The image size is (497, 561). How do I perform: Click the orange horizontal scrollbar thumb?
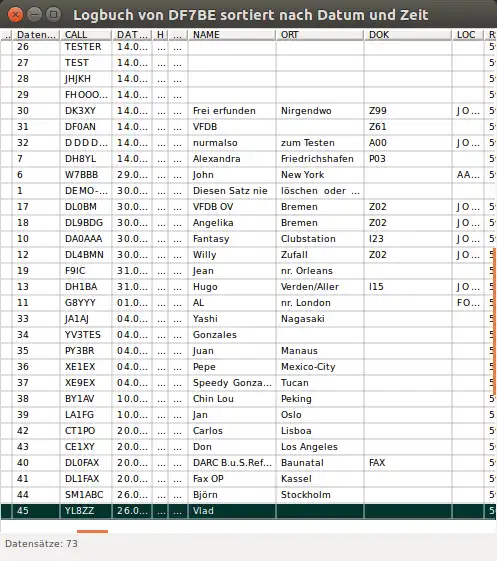92,531
